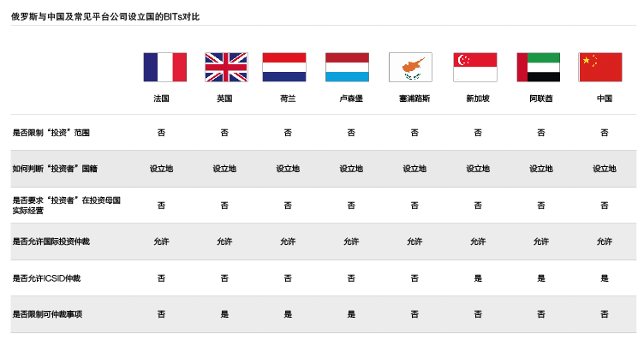
Task: Click the Singapore flag icon
Action: click(x=475, y=67)
